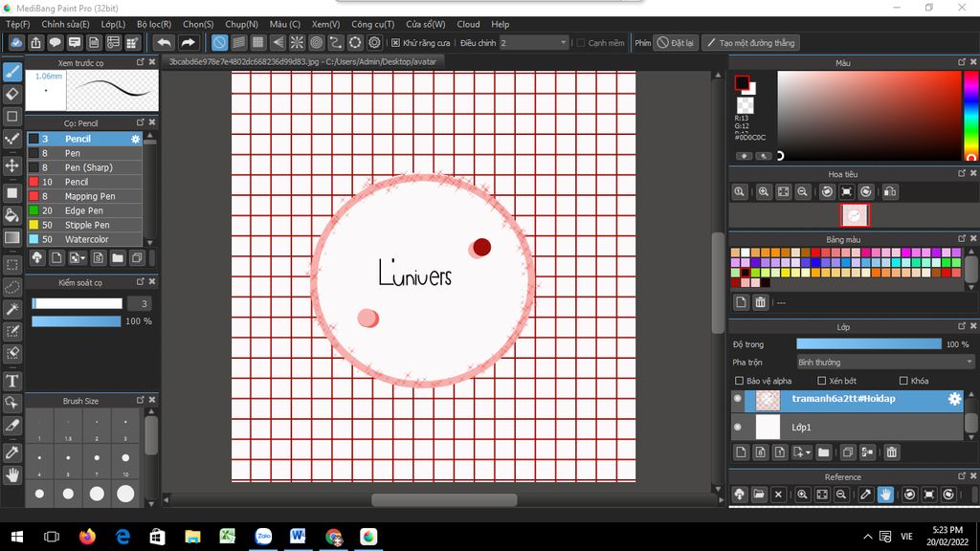Select the Brush tool in left toolbar
This screenshot has width=980, height=551.
coord(12,73)
